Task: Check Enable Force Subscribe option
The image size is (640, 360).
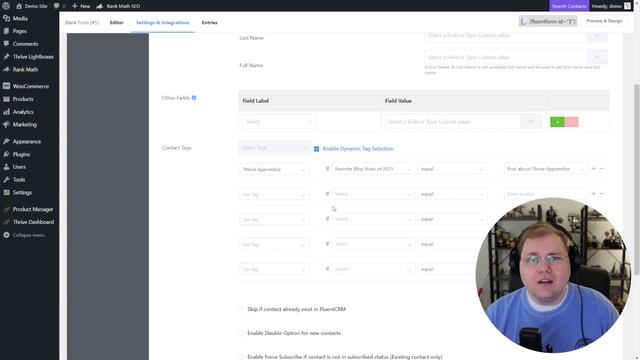Action: pyautogui.click(x=241, y=357)
